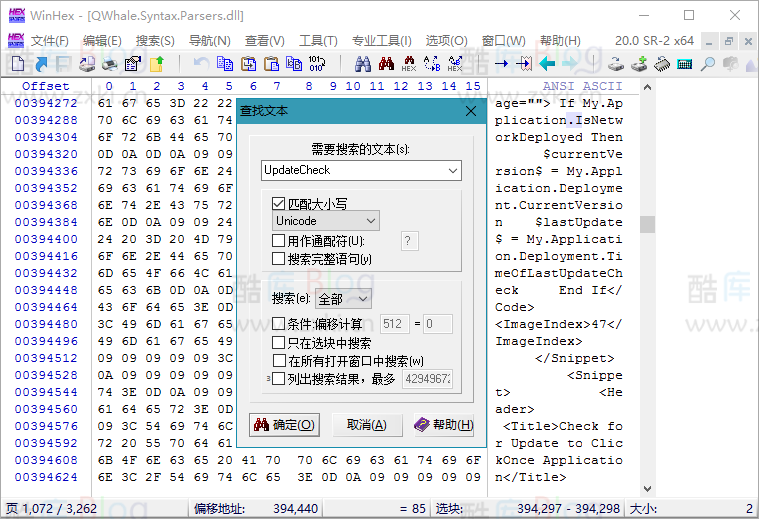Click the scrollbar up arrow
Screen dimensions: 759x519
tap(647, 88)
